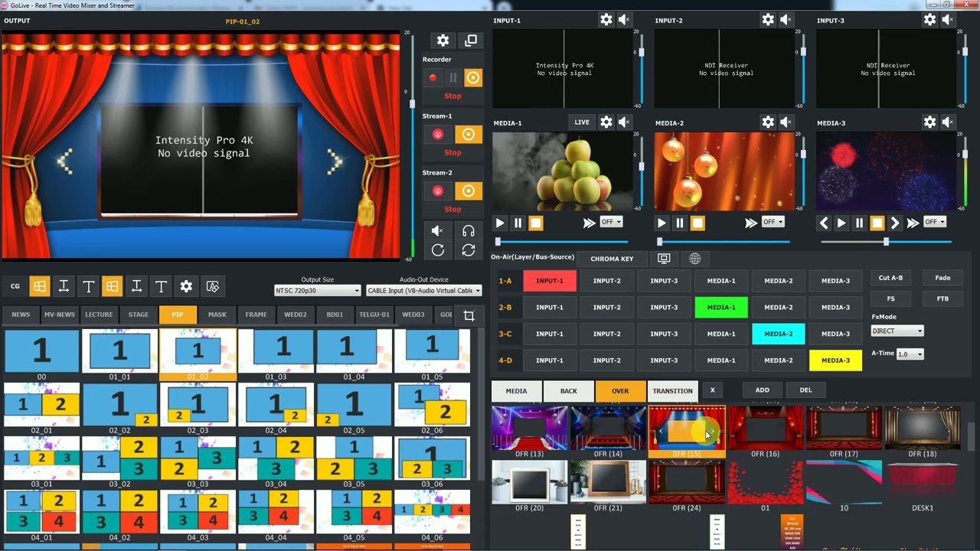The height and width of the screenshot is (551, 980).
Task: Switch to the STAGE layout tab
Action: click(x=139, y=315)
